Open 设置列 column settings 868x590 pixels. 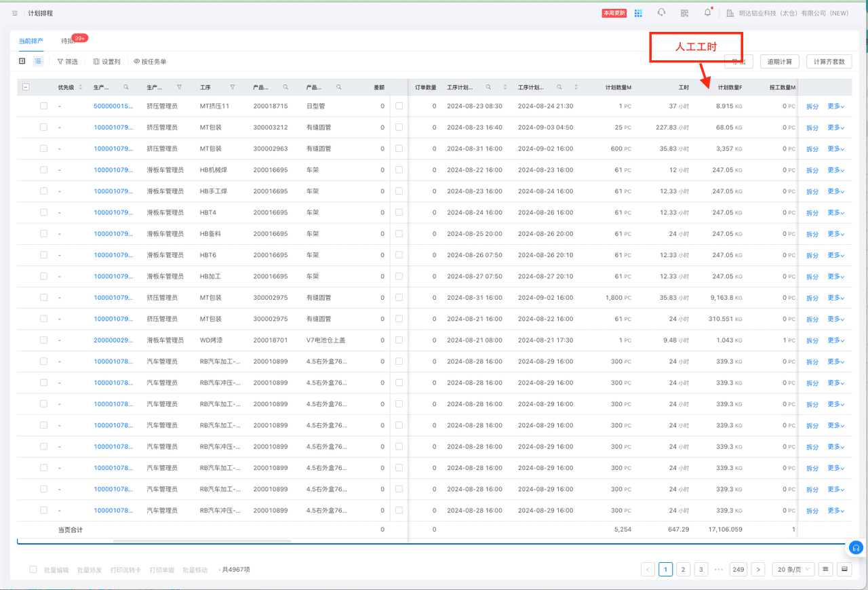click(107, 61)
